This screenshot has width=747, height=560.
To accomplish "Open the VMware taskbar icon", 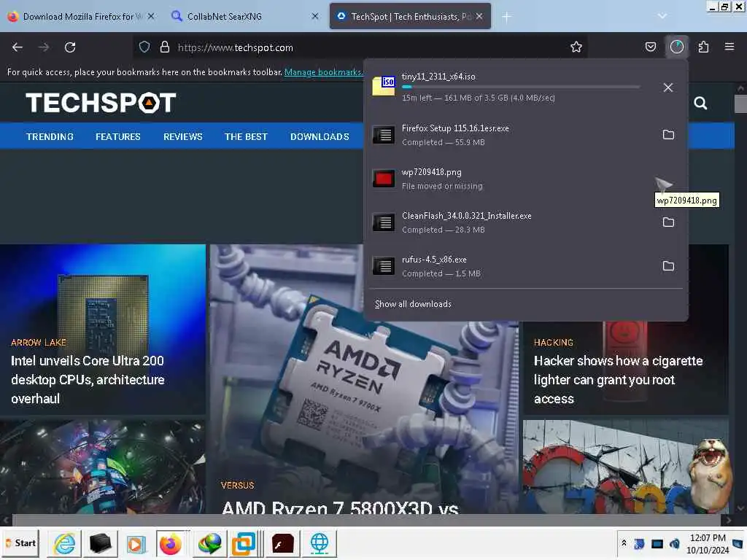I will coord(244,543).
